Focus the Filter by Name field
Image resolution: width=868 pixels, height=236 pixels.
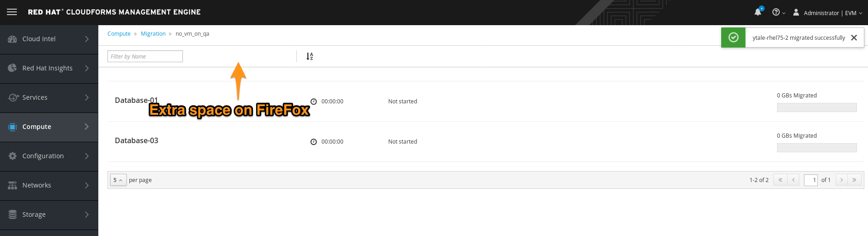point(145,56)
